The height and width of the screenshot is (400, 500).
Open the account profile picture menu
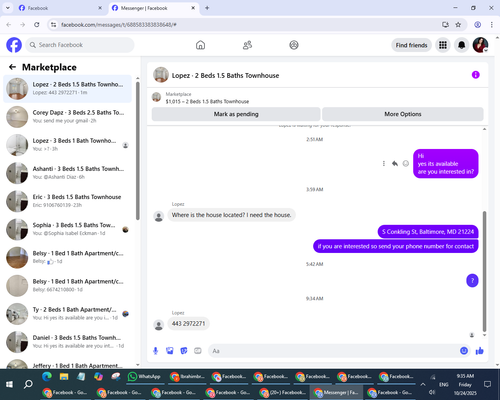click(480, 45)
